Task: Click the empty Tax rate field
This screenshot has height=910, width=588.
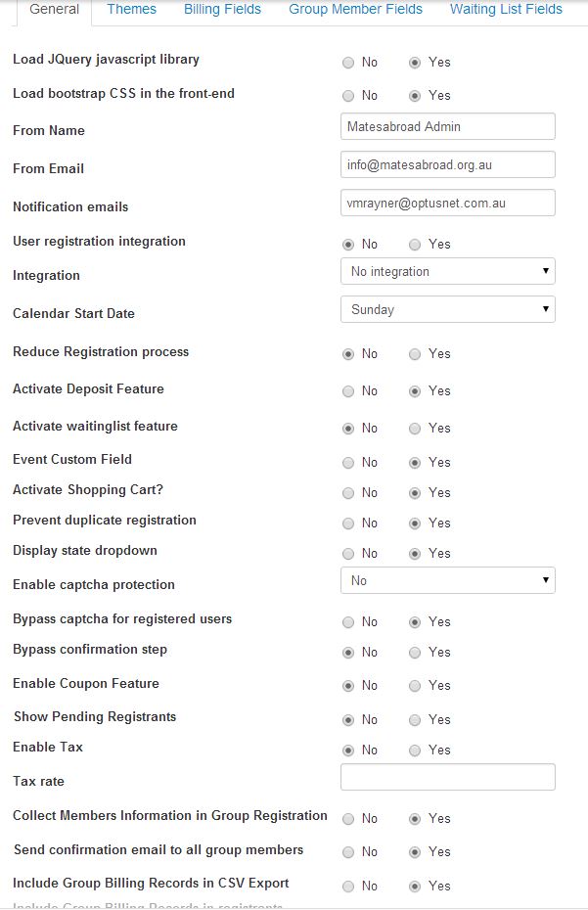Action: pos(447,777)
